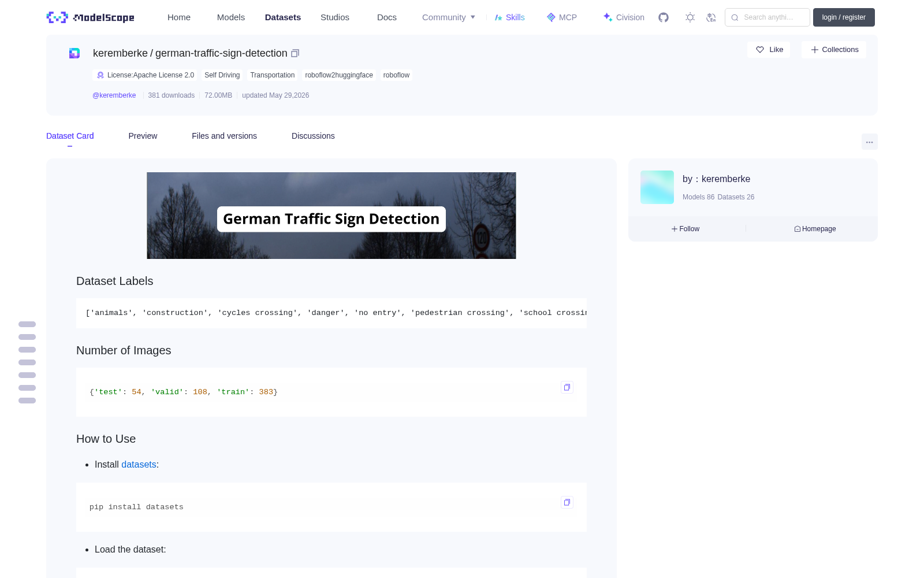The image size is (924, 578).
Task: Click the Transportation tag
Action: [273, 75]
